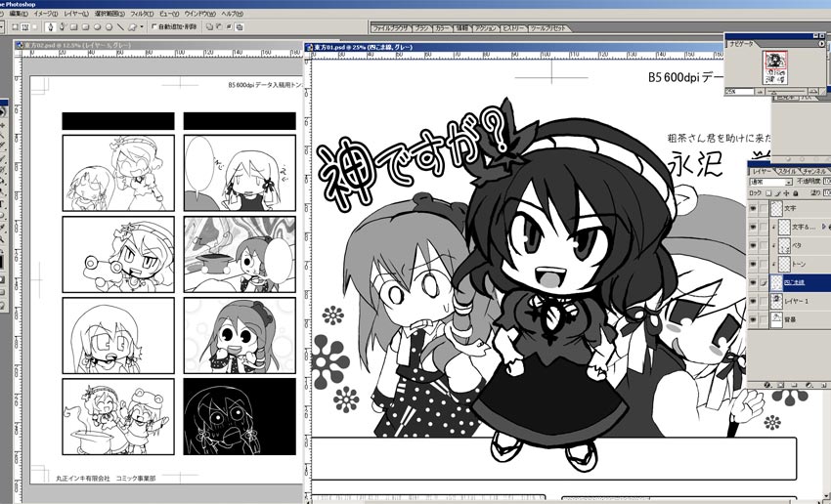Toggle lock image pixels brush icon

(x=778, y=193)
